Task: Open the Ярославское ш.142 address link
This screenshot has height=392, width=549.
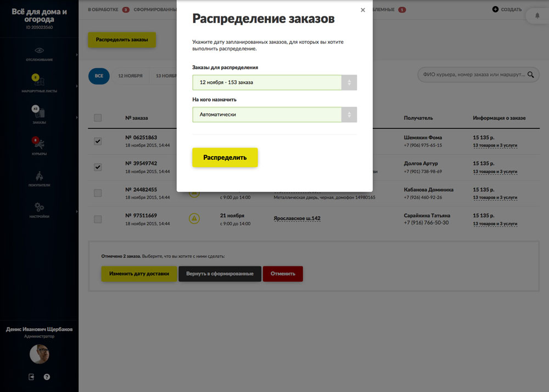Action: 297,219
